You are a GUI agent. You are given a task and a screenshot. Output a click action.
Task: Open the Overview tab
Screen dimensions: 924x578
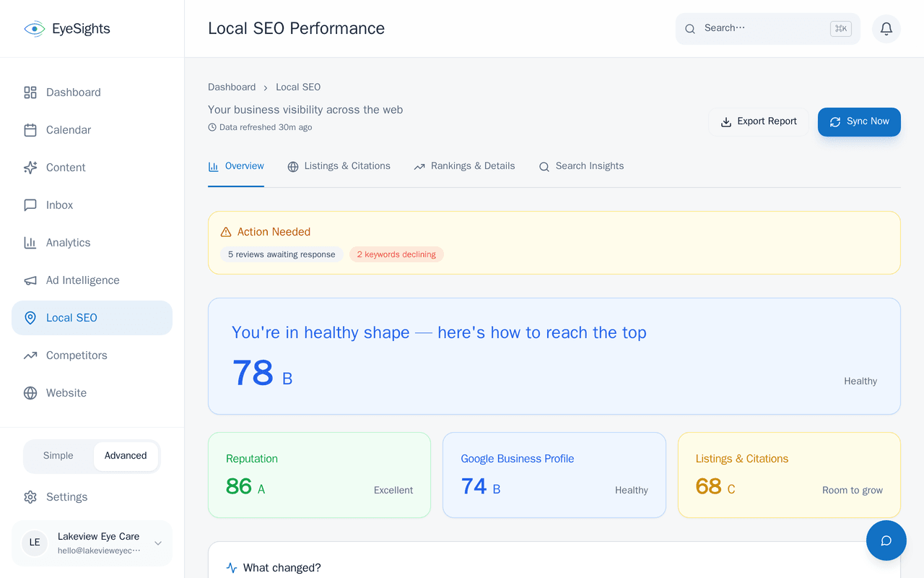pos(236,166)
